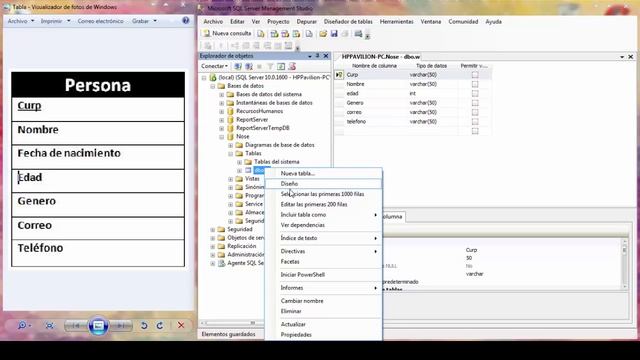Click the Tipo de datos cell for edad
Image resolution: width=640 pixels, height=360 pixels.
(432, 93)
